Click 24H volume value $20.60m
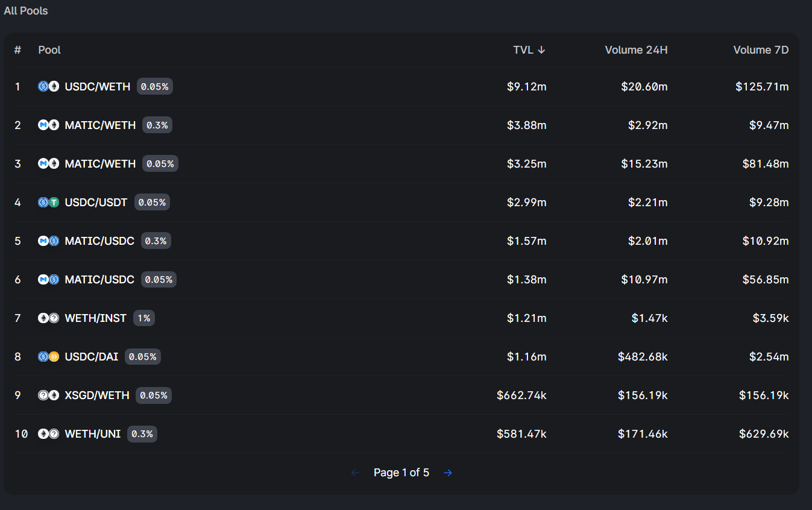 click(644, 86)
